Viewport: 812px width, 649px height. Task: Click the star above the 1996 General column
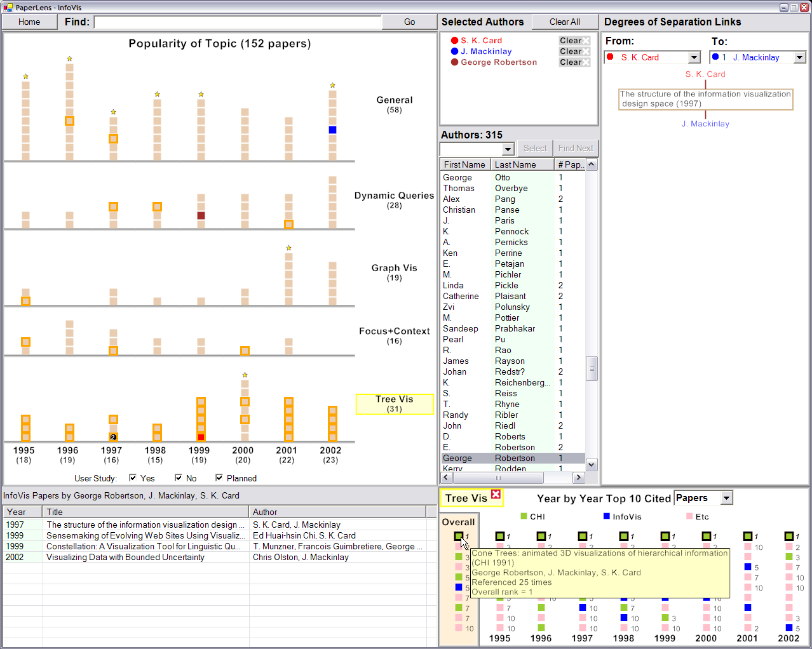click(69, 58)
